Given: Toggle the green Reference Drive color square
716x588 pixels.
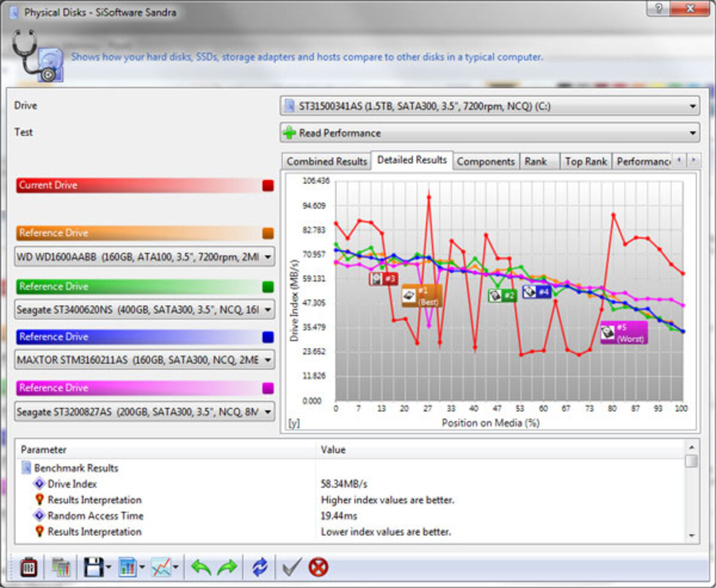Looking at the screenshot, I should (x=267, y=286).
